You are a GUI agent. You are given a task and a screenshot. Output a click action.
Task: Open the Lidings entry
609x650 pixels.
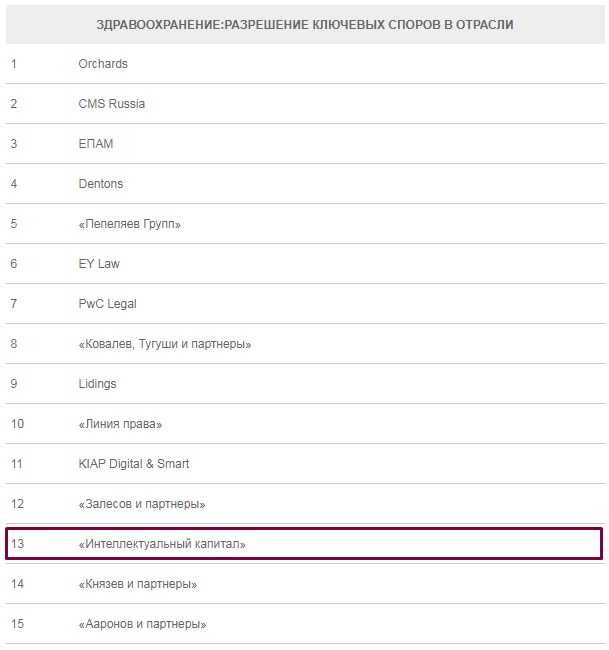pyautogui.click(x=97, y=384)
